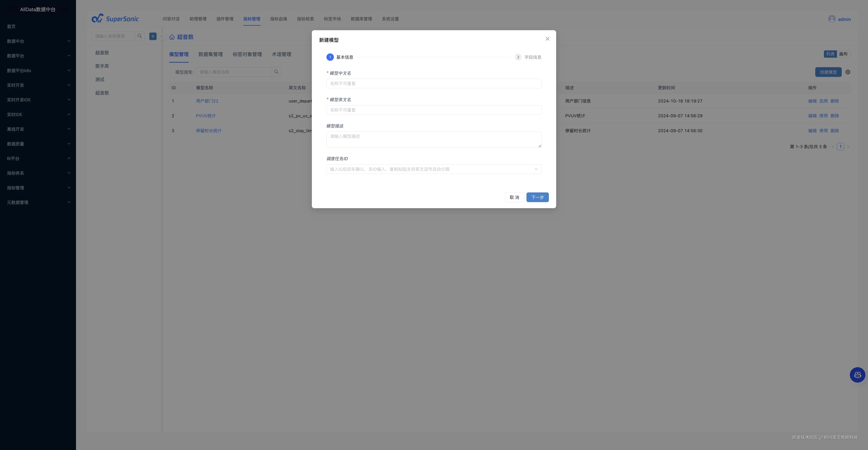Click the admin avatar icon

click(x=832, y=19)
